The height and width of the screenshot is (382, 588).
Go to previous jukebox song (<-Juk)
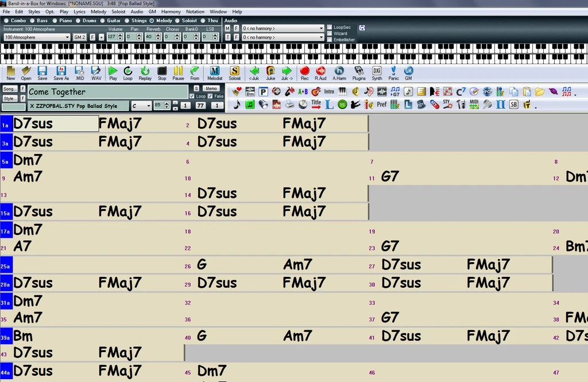coord(254,73)
